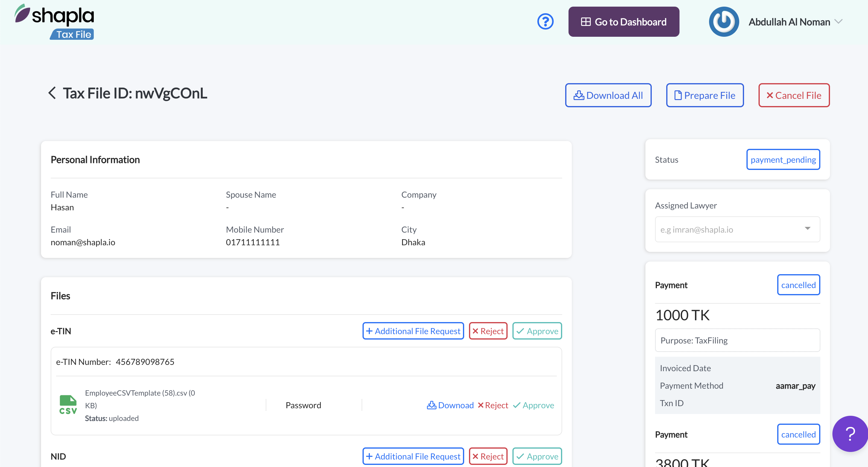Click the back arrow beside Tax File ID
Image resolution: width=868 pixels, height=467 pixels.
[x=52, y=93]
